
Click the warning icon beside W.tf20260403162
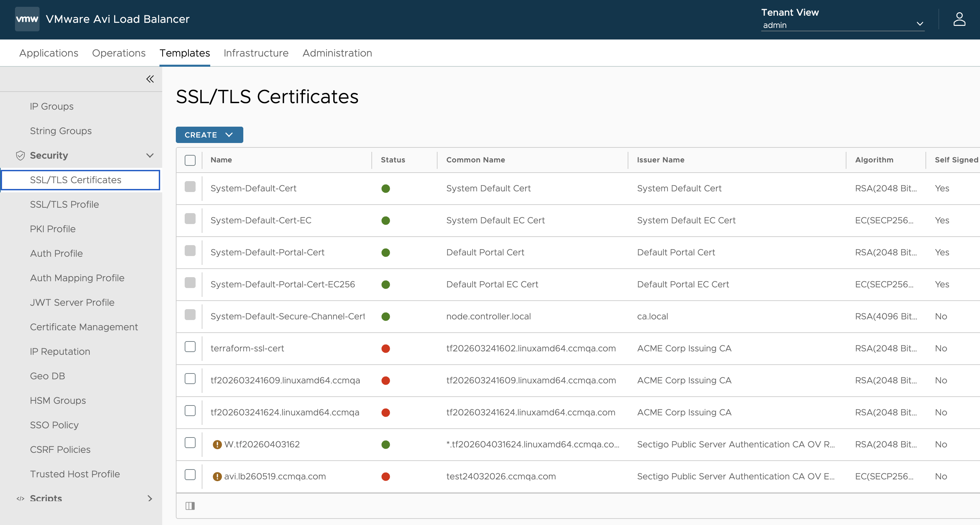point(217,444)
